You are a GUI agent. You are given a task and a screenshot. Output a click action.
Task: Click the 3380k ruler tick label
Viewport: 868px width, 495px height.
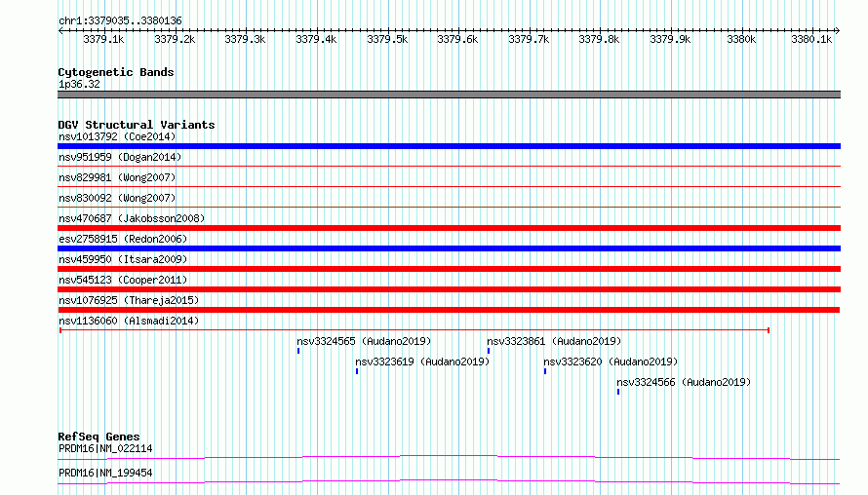tap(741, 39)
